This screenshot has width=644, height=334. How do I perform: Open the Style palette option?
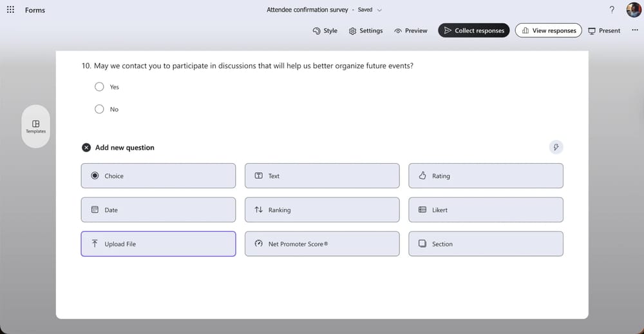point(325,31)
